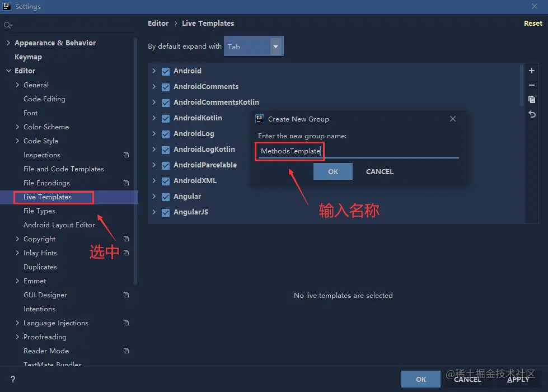Click the modified-settings icon beside Inspections
The width and height of the screenshot is (548, 392).
125,155
